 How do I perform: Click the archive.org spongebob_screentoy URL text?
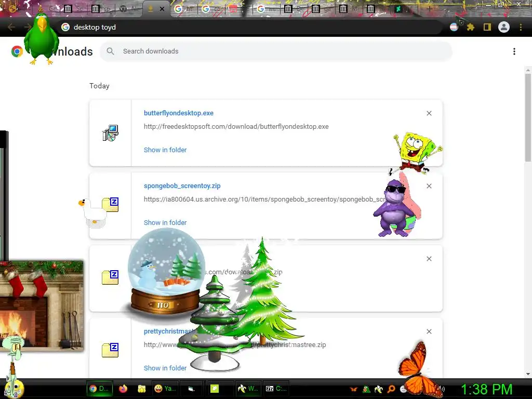tap(264, 199)
